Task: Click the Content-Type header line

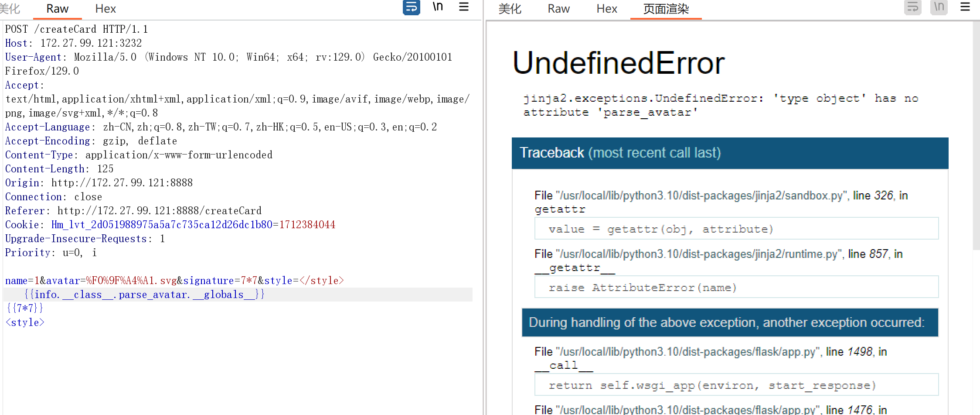Action: (x=139, y=155)
